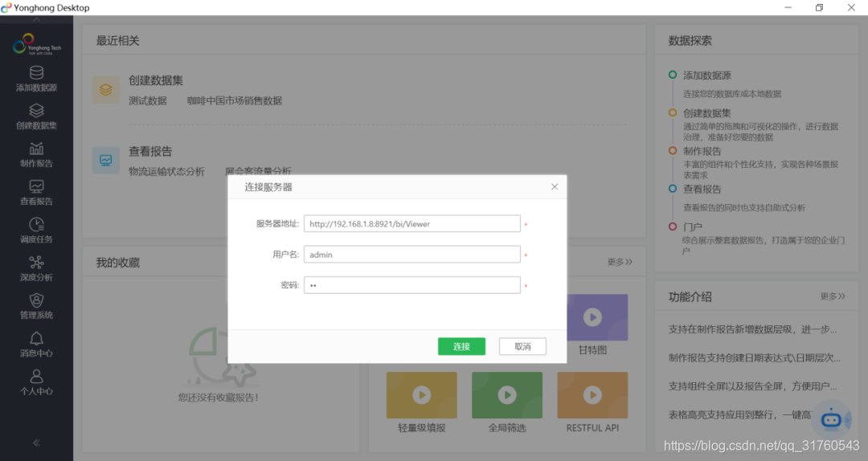
Task: Collapse the sidebar with double chevron
Action: 36,443
